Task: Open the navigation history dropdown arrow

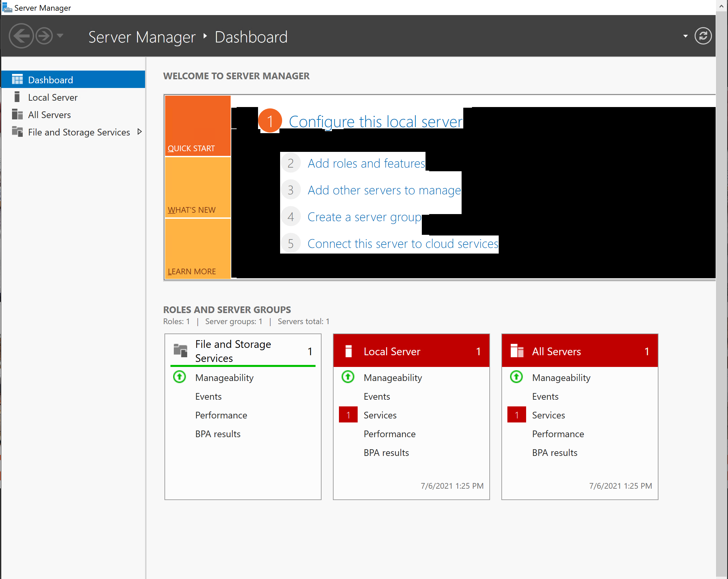Action: point(60,35)
